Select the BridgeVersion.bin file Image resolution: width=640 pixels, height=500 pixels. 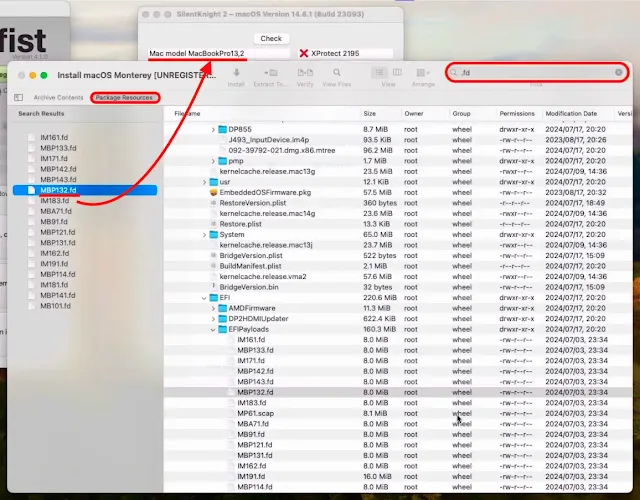pos(249,287)
